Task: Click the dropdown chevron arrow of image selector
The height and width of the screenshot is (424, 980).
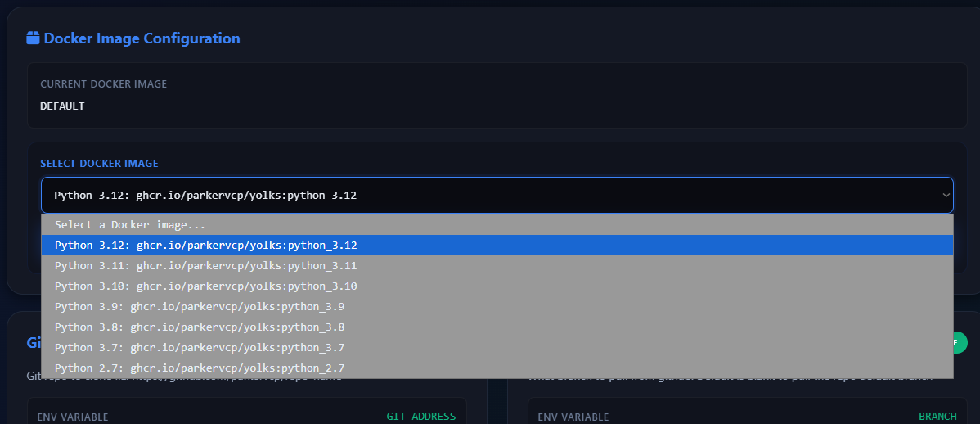Action: [x=946, y=195]
